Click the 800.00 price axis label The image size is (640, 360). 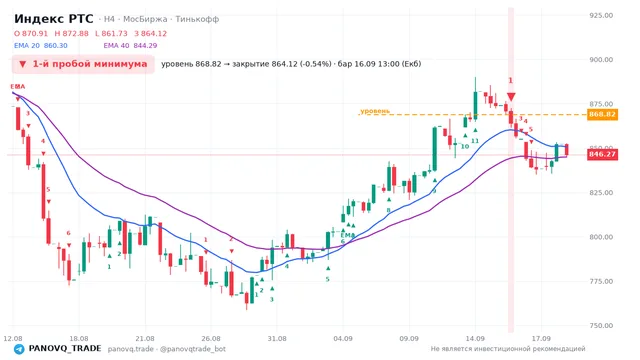click(x=601, y=237)
